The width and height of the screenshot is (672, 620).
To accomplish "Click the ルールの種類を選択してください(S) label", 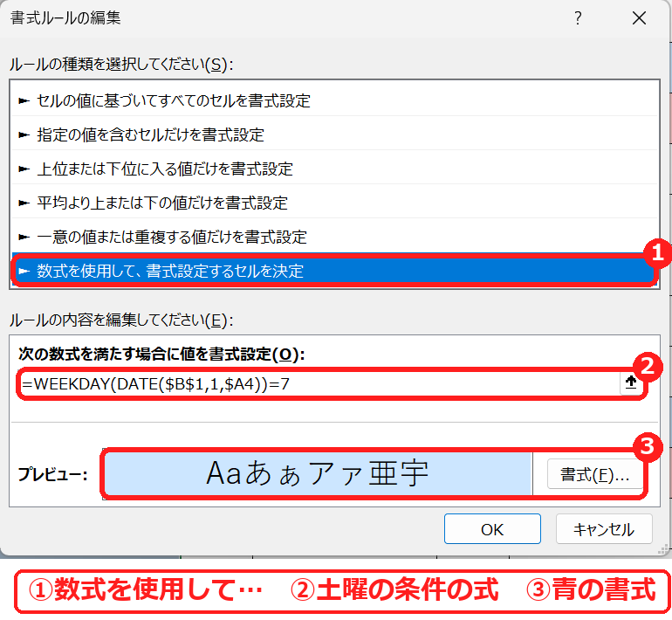I will (x=121, y=65).
